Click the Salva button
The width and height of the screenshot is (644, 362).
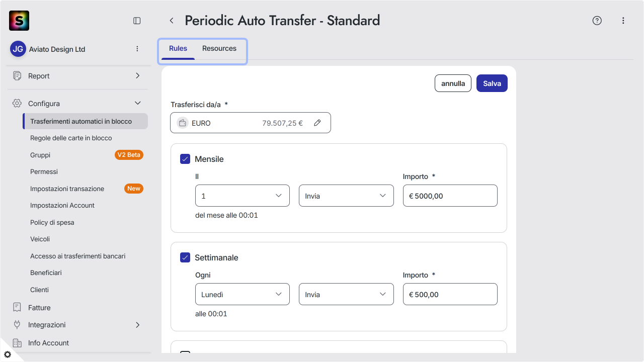pos(492,83)
